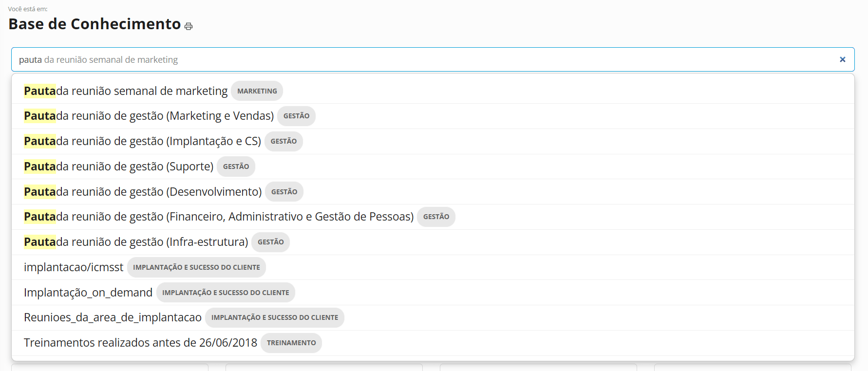Screen dimensions: 868x371
Task: Clear the search field with the X icon
Action: point(842,59)
